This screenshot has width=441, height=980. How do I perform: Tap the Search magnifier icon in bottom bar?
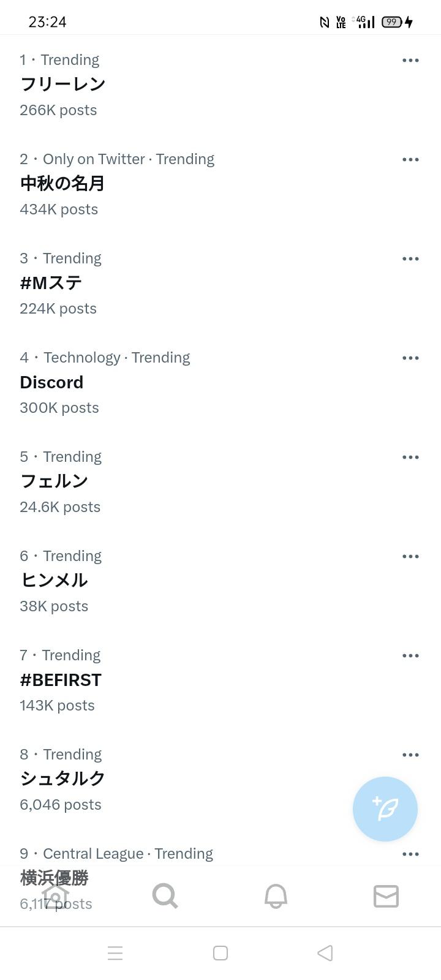point(165,896)
